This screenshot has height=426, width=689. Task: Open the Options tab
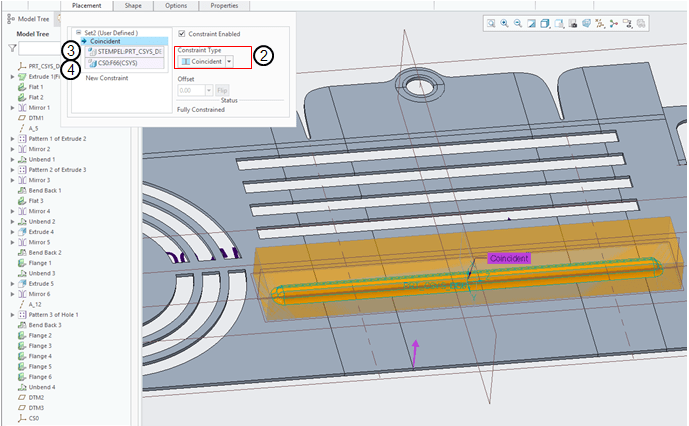click(x=175, y=6)
